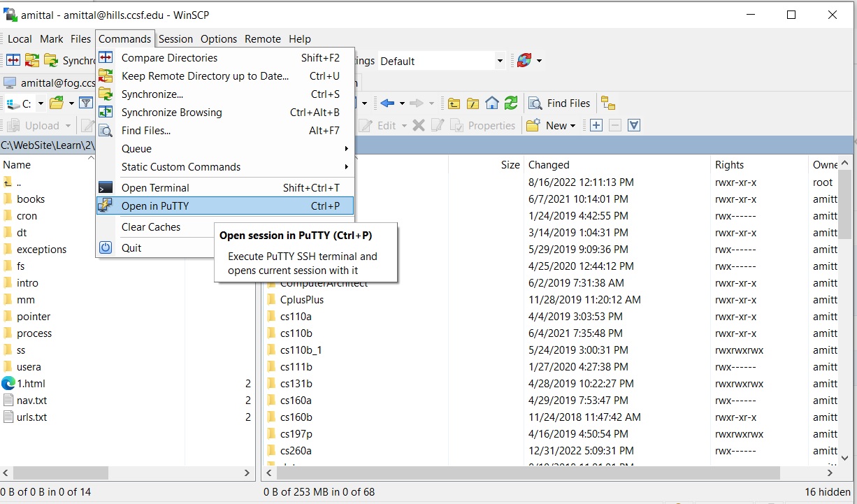The height and width of the screenshot is (504, 857).
Task: Click the remote Select Files plus icon
Action: [596, 126]
